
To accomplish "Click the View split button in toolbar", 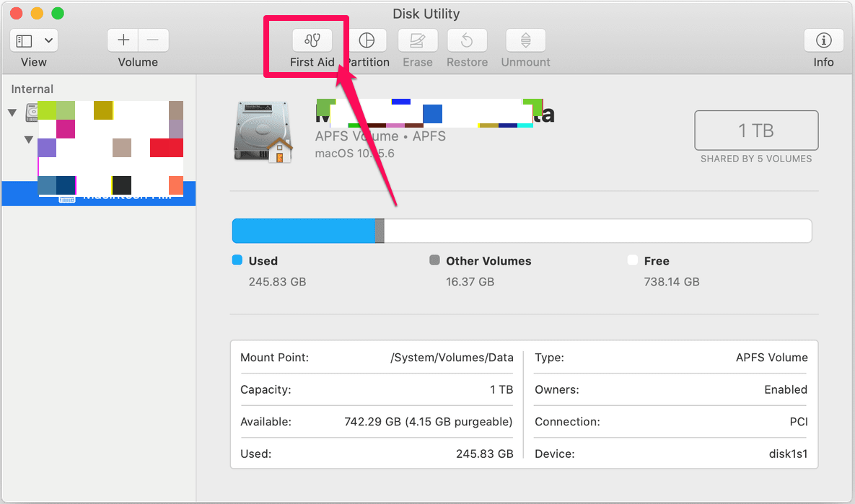I will pyautogui.click(x=33, y=40).
